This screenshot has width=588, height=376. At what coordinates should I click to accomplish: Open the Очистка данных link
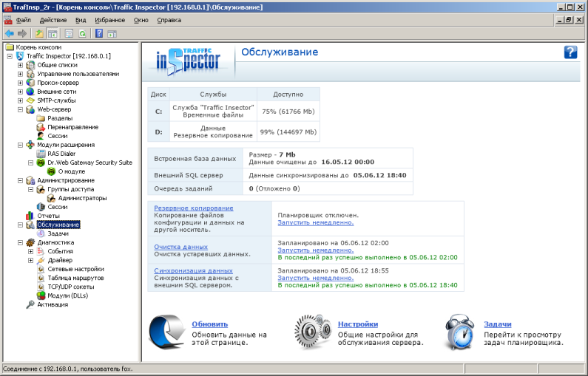click(180, 247)
